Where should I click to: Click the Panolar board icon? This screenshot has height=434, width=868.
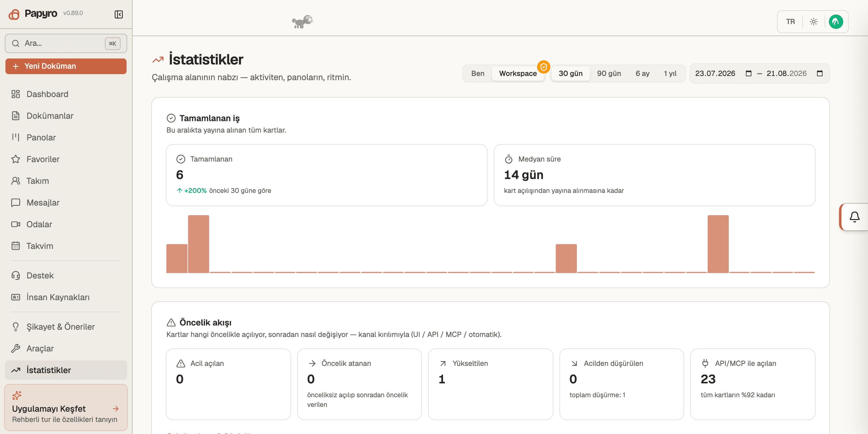[15, 137]
